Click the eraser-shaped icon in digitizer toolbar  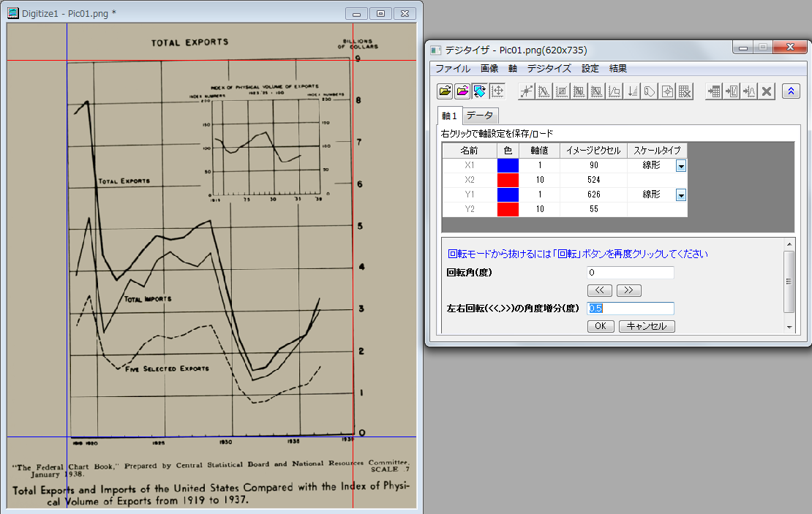[650, 91]
